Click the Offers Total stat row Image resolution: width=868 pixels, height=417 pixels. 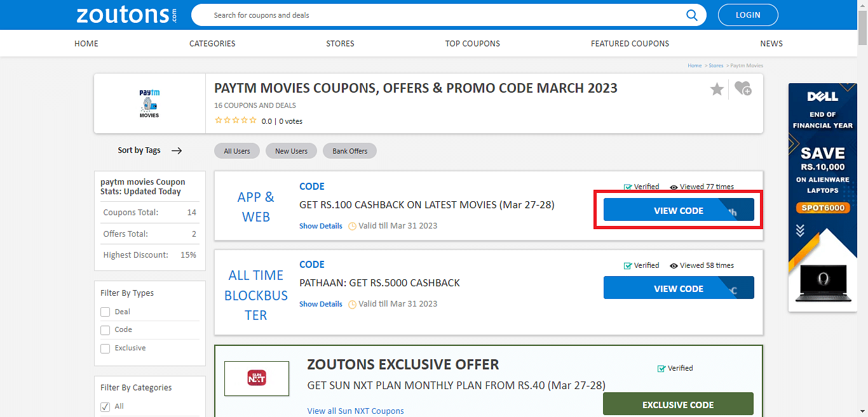(x=150, y=234)
